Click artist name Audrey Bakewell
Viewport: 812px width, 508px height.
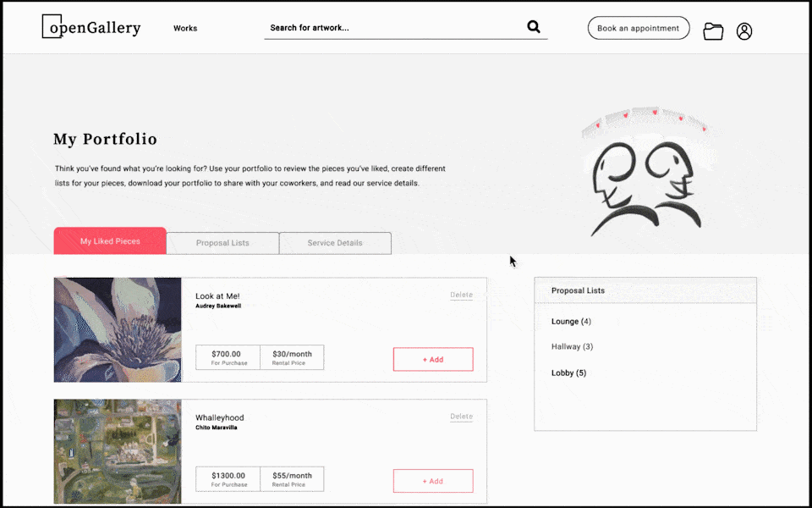tap(218, 306)
